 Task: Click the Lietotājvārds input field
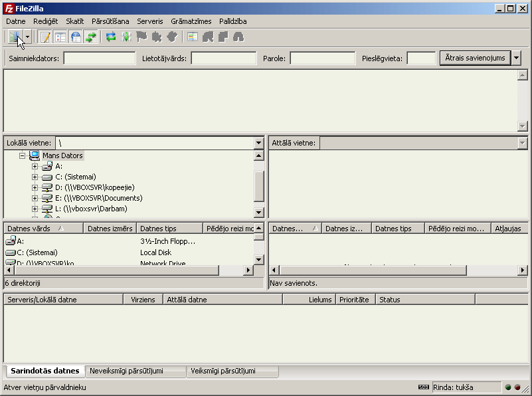click(x=224, y=58)
